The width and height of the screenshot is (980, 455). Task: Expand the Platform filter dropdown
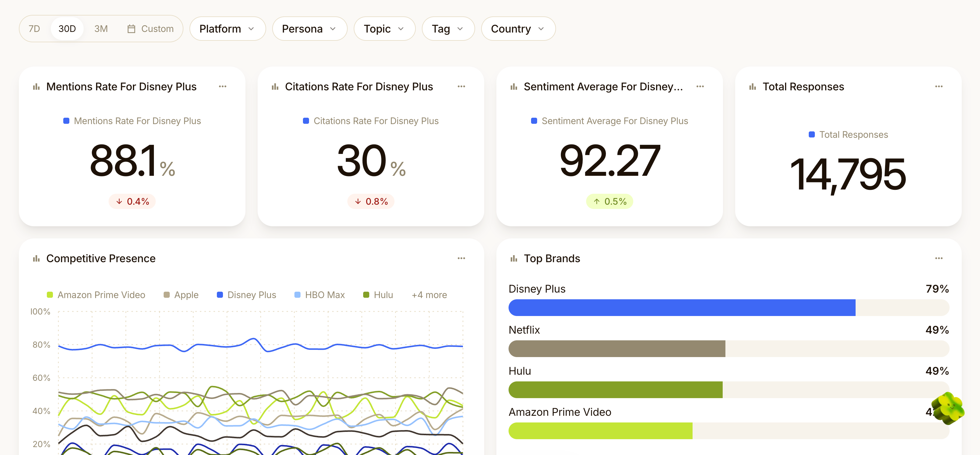(228, 29)
